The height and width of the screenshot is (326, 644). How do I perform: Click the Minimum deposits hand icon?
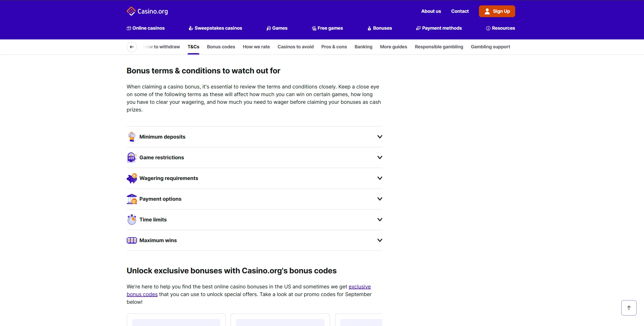point(132,137)
